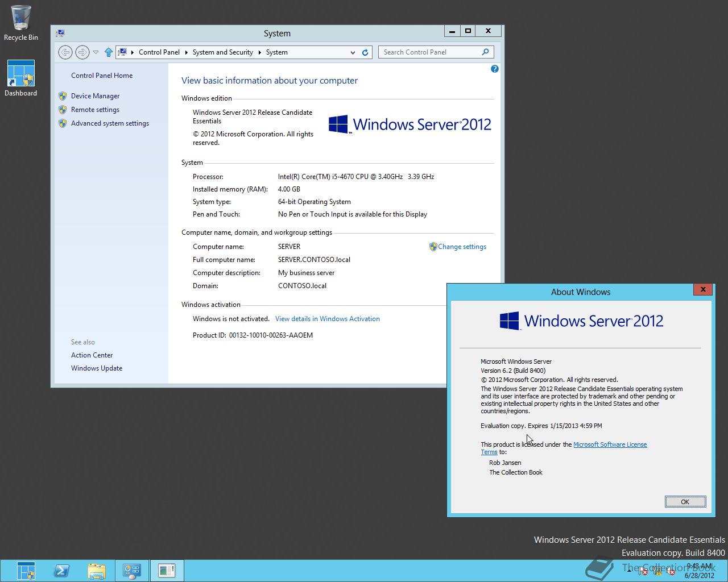Click the Remote settings shield icon
The image size is (728, 582).
tap(63, 110)
